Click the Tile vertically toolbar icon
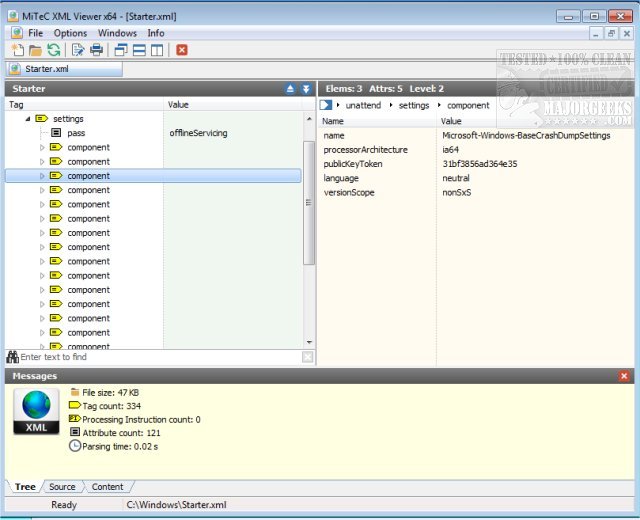The height and width of the screenshot is (520, 640). pyautogui.click(x=157, y=50)
